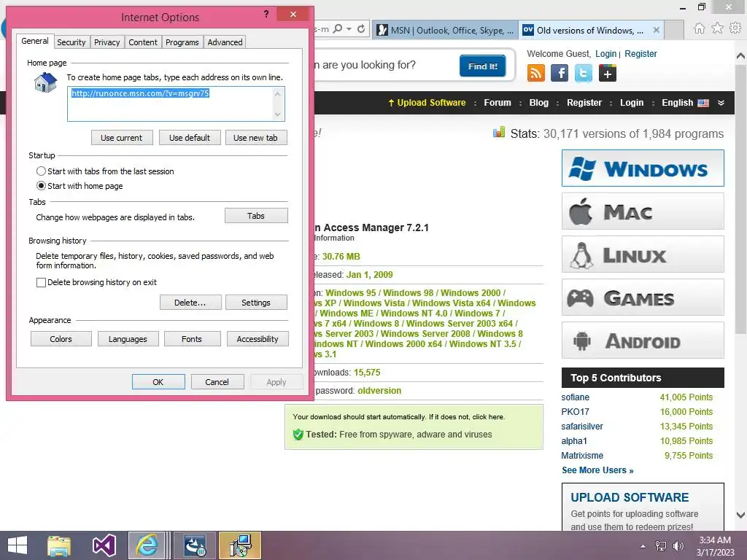Open the Tabs settings button
The image size is (747, 560).
(x=256, y=216)
